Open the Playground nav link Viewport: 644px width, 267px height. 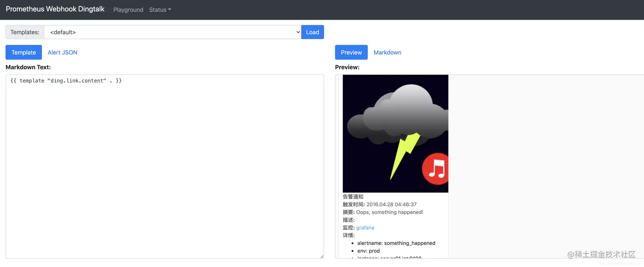coord(128,9)
